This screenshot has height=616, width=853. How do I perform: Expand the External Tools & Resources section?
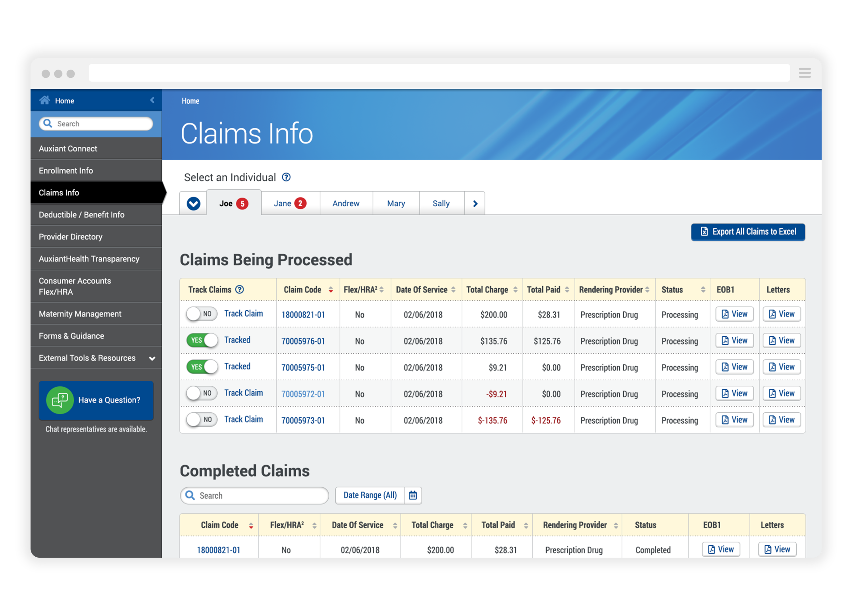point(152,358)
